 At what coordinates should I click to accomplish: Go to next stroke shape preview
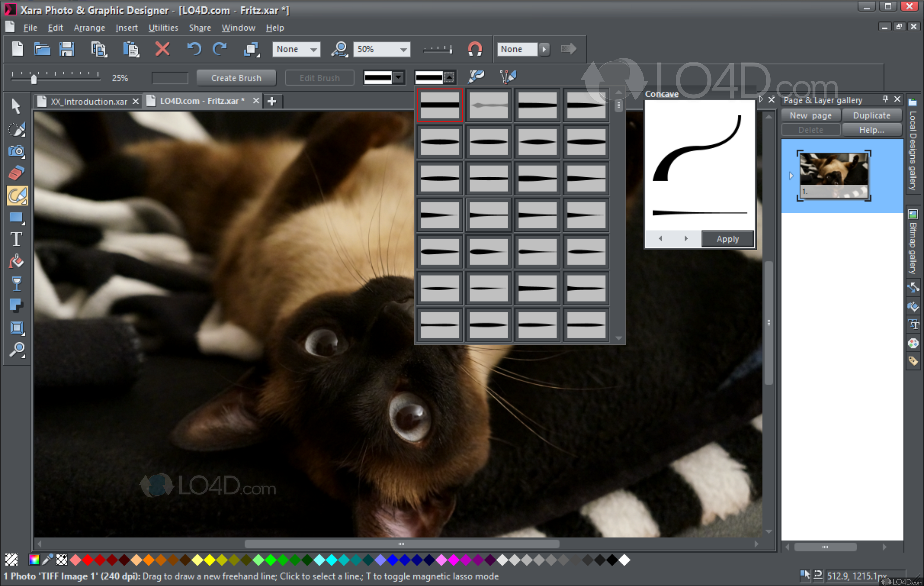pyautogui.click(x=686, y=238)
